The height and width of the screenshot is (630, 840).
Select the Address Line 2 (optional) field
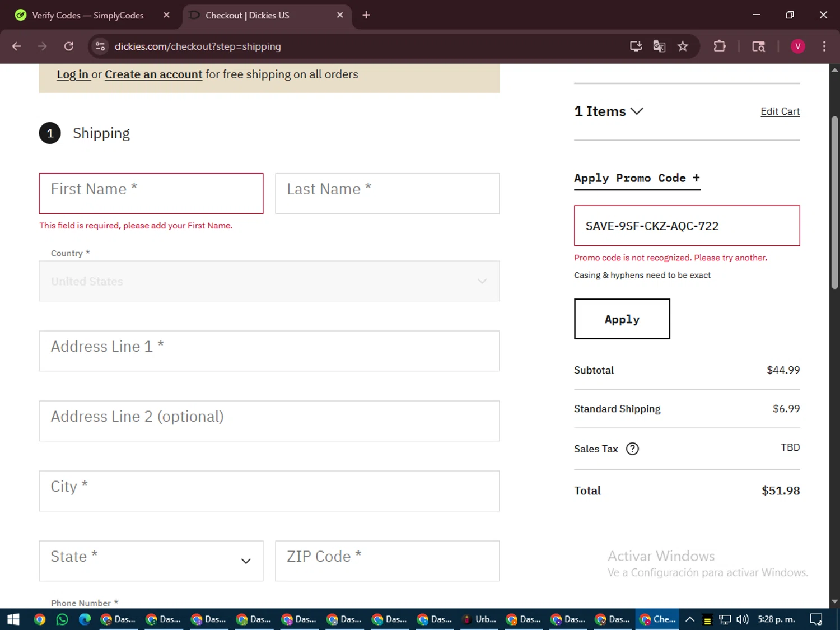pos(269,421)
